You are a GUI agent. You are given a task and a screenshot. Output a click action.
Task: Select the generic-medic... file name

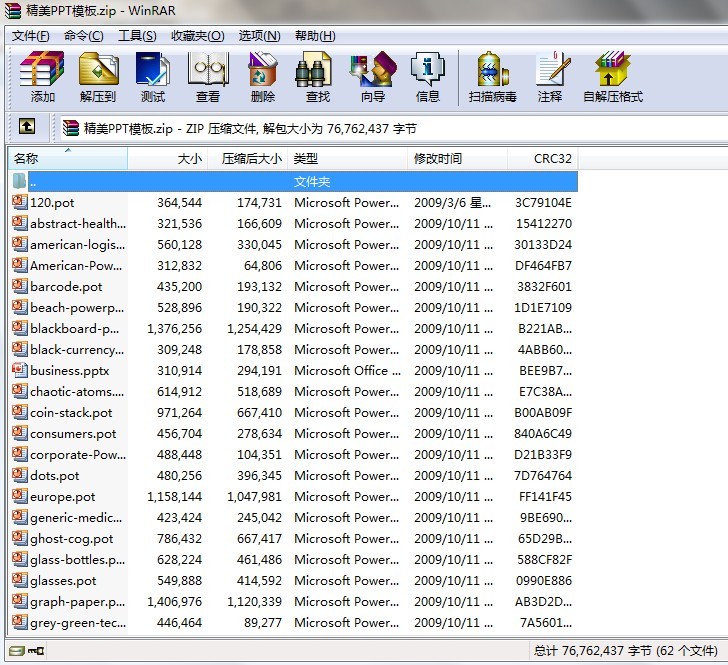pyautogui.click(x=76, y=517)
